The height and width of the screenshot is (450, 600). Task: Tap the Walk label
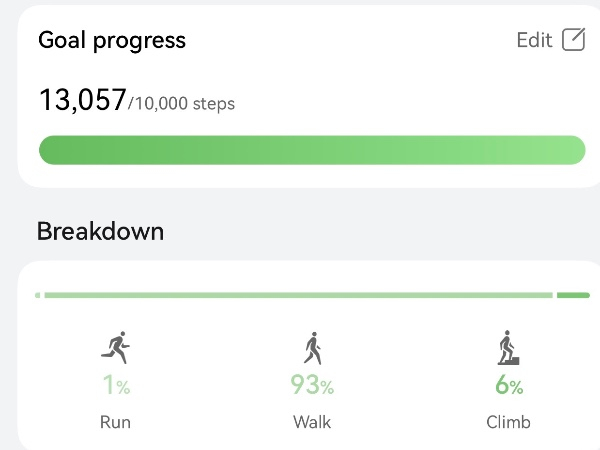312,422
